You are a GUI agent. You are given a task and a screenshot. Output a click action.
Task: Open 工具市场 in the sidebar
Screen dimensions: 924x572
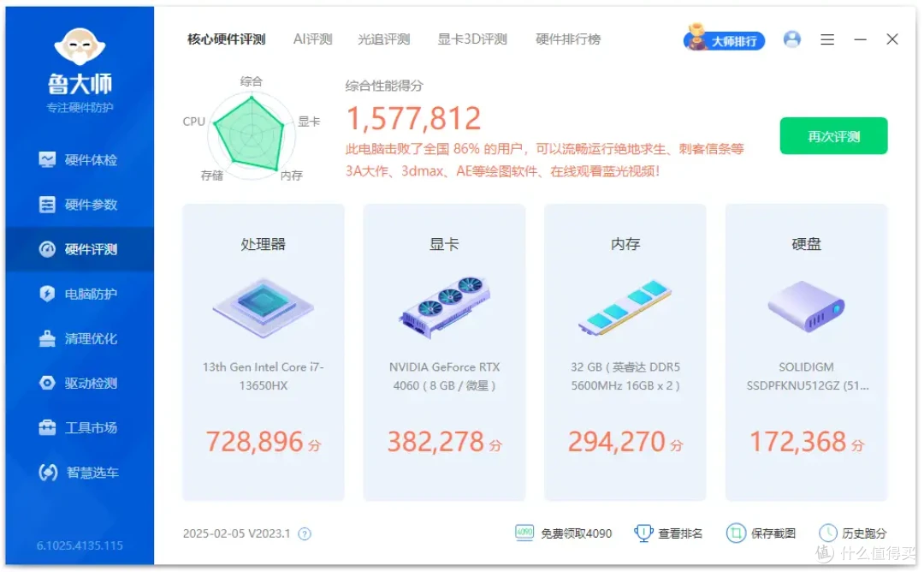[80, 427]
